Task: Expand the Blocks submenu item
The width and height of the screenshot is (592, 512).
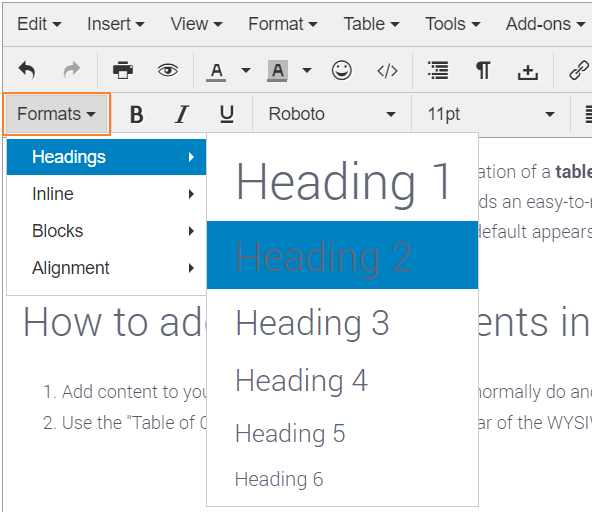Action: [106, 231]
